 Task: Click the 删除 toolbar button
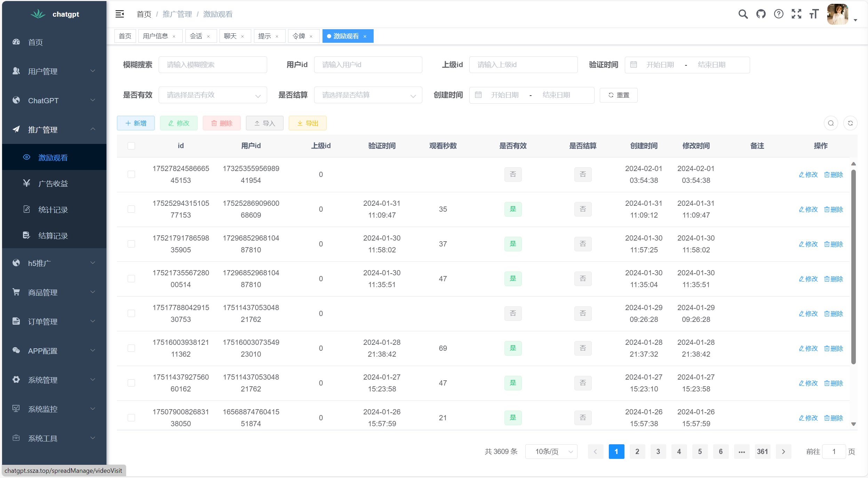tap(222, 123)
